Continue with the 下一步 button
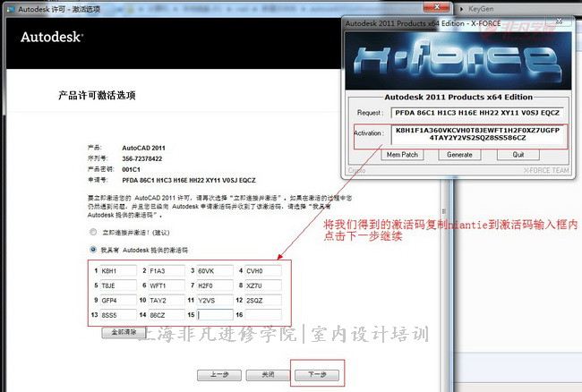The height and width of the screenshot is (392, 582). coord(317,375)
